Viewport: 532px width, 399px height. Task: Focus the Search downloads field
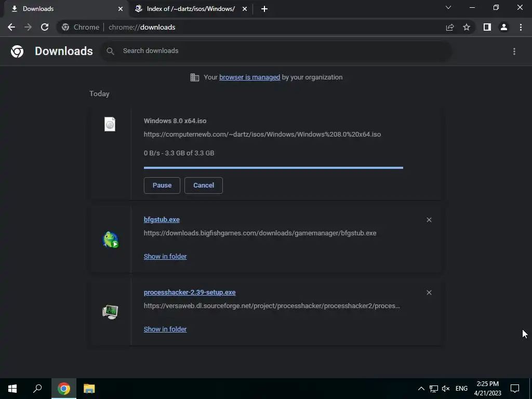tap(276, 51)
